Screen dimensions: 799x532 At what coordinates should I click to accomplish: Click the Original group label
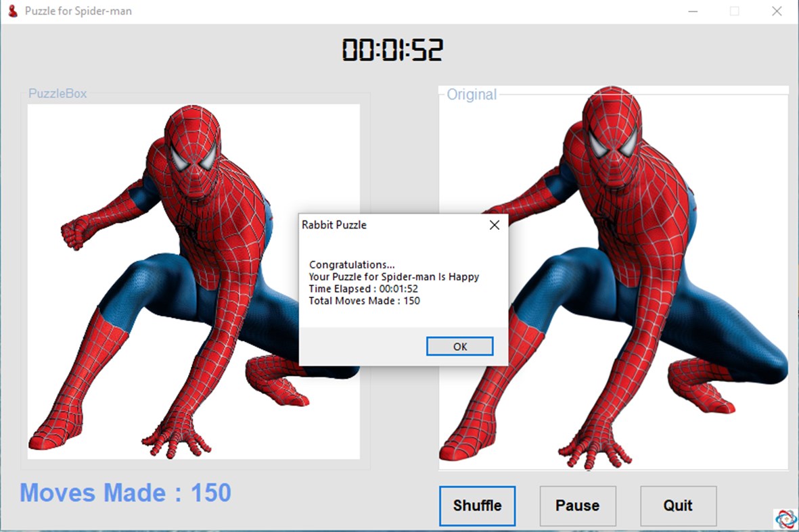coord(472,95)
